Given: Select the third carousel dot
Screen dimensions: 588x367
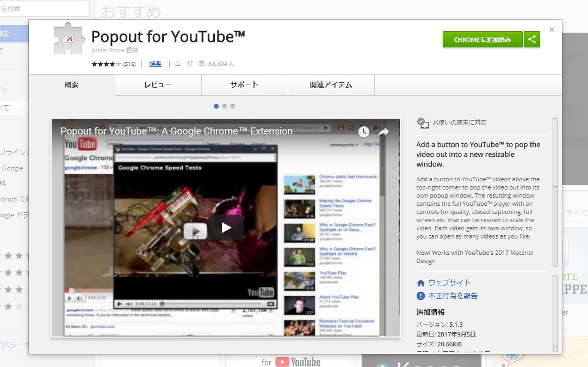Looking at the screenshot, I should pos(232,107).
